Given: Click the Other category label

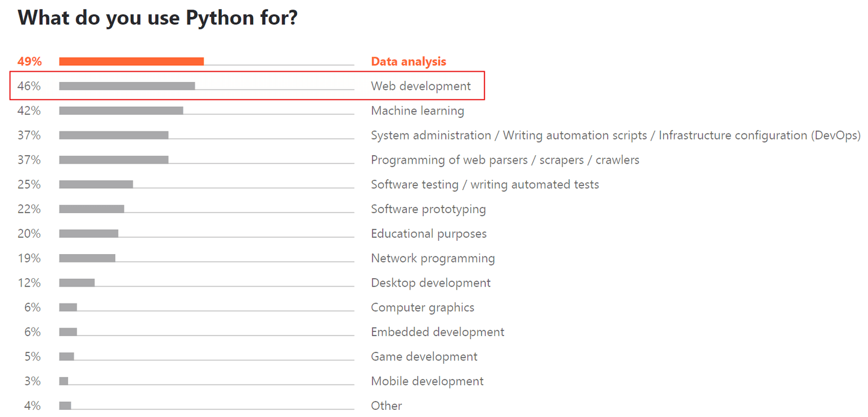Looking at the screenshot, I should click(386, 406).
